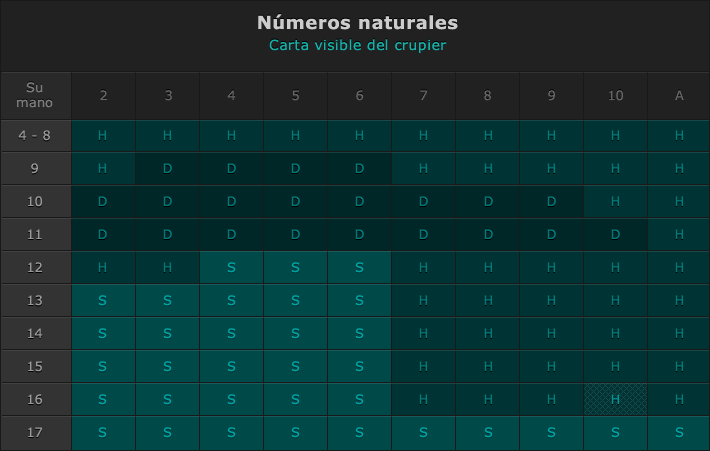This screenshot has width=710, height=451.
Task: Click the H cell for hand 12 vs dealer 2
Action: [x=103, y=268]
